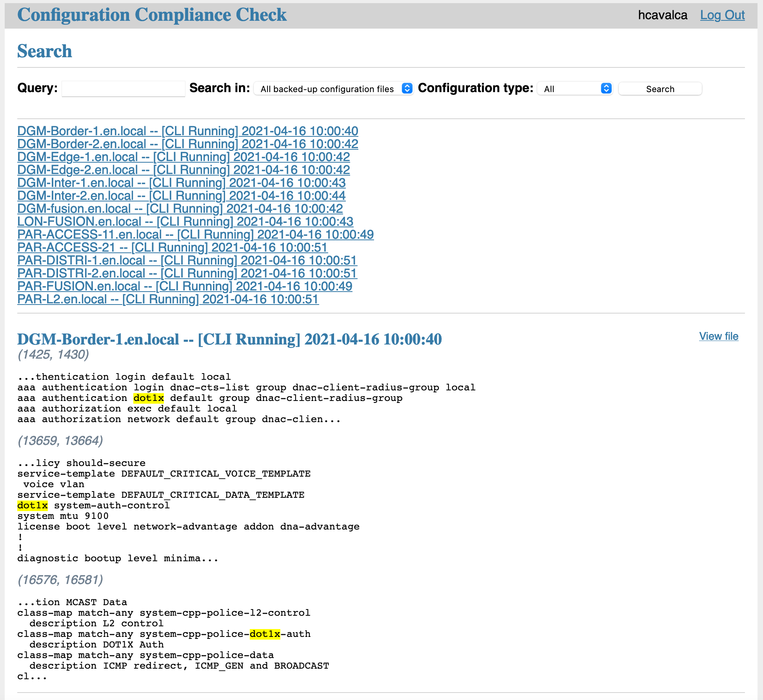The height and width of the screenshot is (700, 763).
Task: Open the PAR-ACCESS-21 result
Action: (172, 247)
